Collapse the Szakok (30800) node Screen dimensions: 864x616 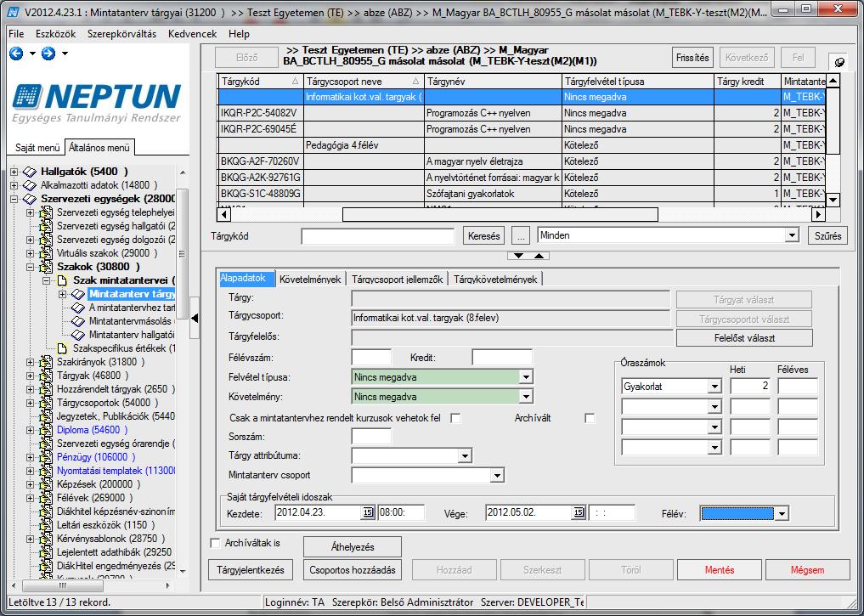pyautogui.click(x=31, y=268)
